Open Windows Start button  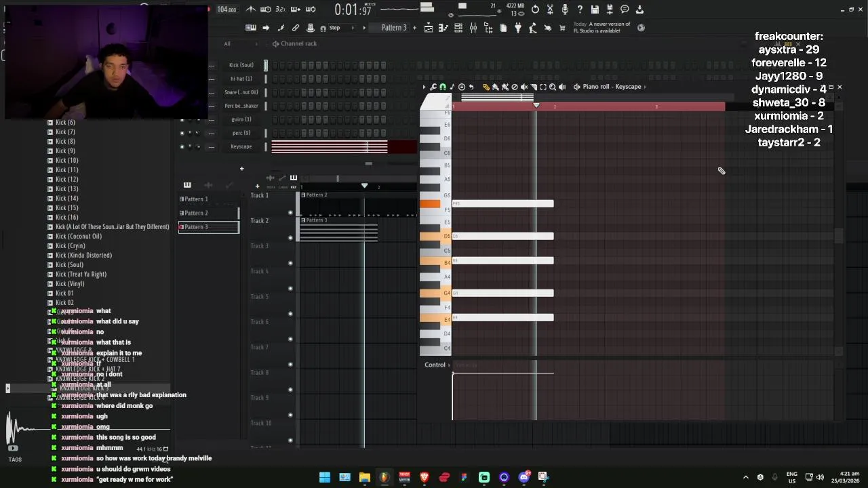click(325, 477)
